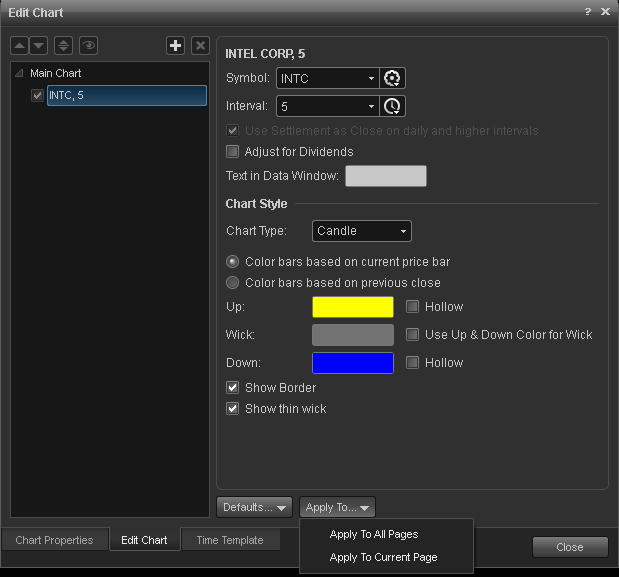The width and height of the screenshot is (619, 577).
Task: Select the INTC, 5 tree item
Action: 127,95
